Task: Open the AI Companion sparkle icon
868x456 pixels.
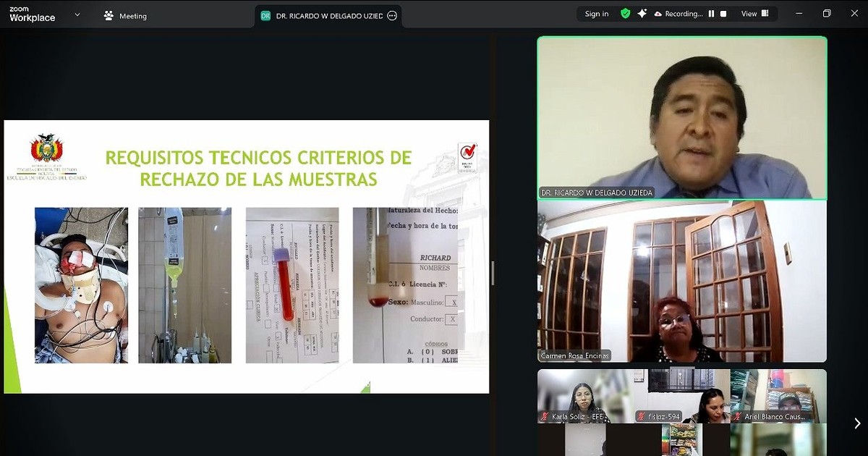Action: (642, 14)
